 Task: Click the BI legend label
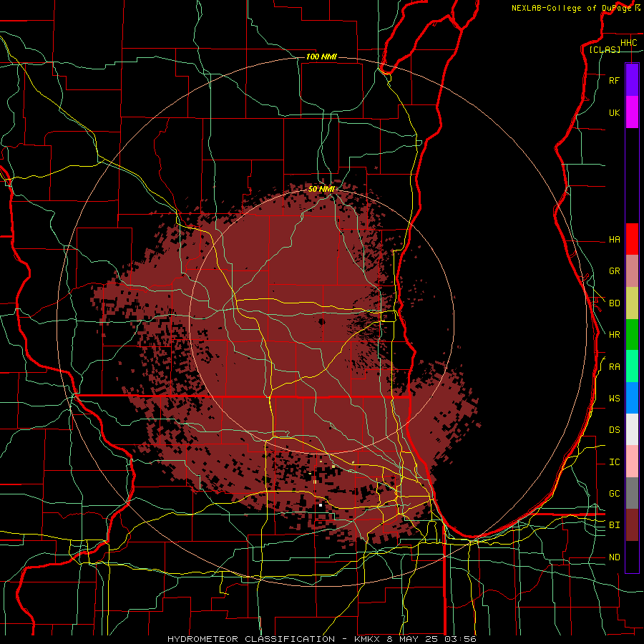click(x=614, y=525)
